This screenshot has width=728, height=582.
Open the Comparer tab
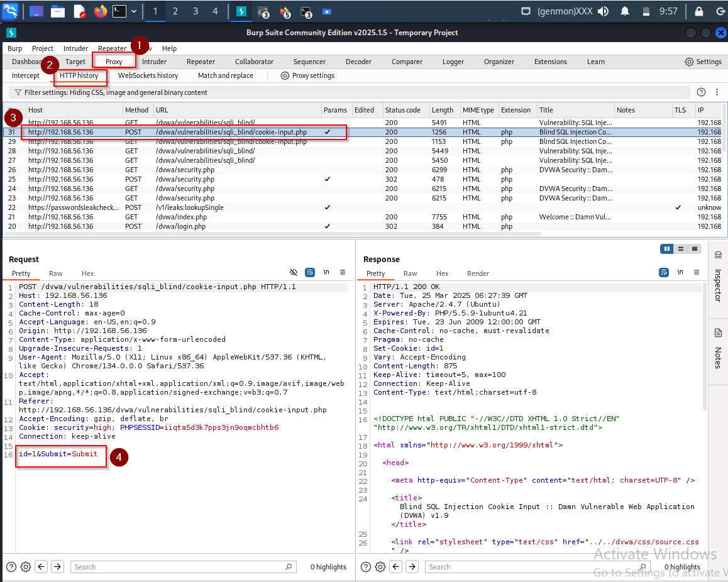pyautogui.click(x=407, y=62)
